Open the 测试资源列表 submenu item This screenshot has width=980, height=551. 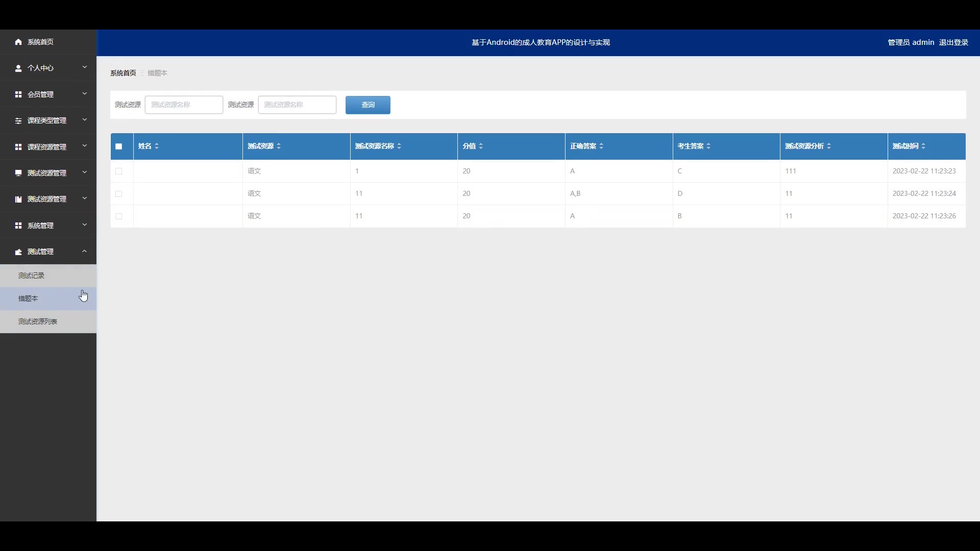pos(38,321)
